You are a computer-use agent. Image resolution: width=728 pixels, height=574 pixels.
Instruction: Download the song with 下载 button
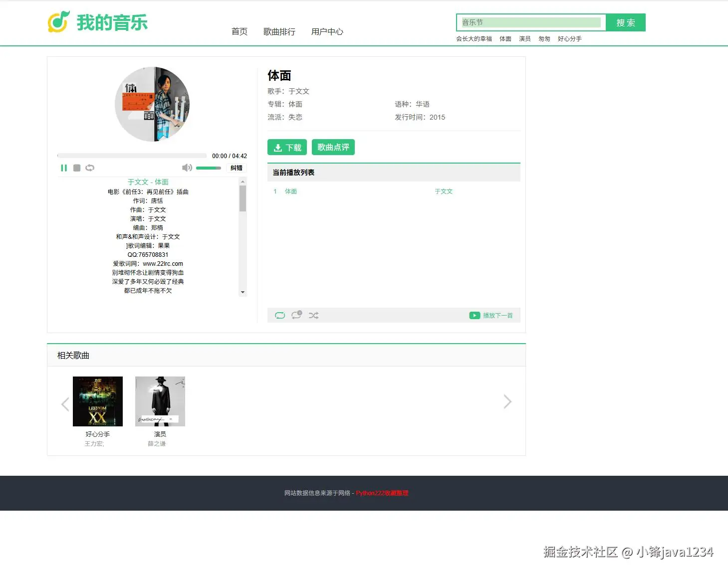[x=287, y=147]
